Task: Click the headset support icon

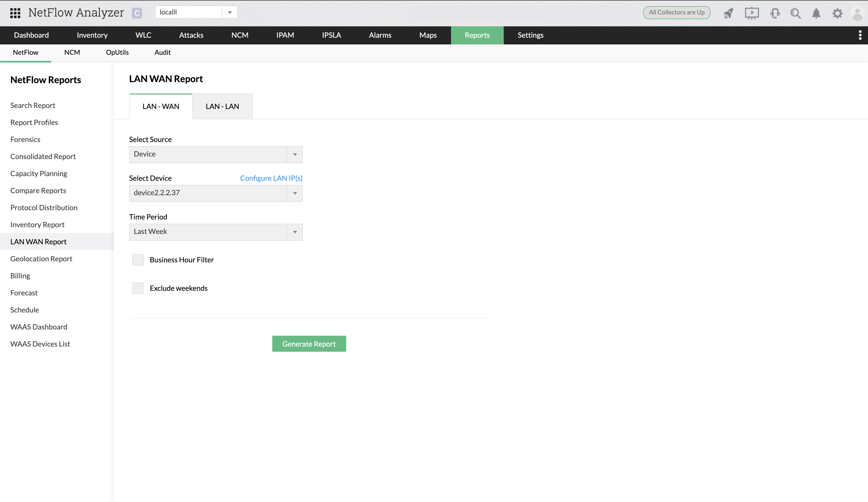Action: tap(775, 13)
